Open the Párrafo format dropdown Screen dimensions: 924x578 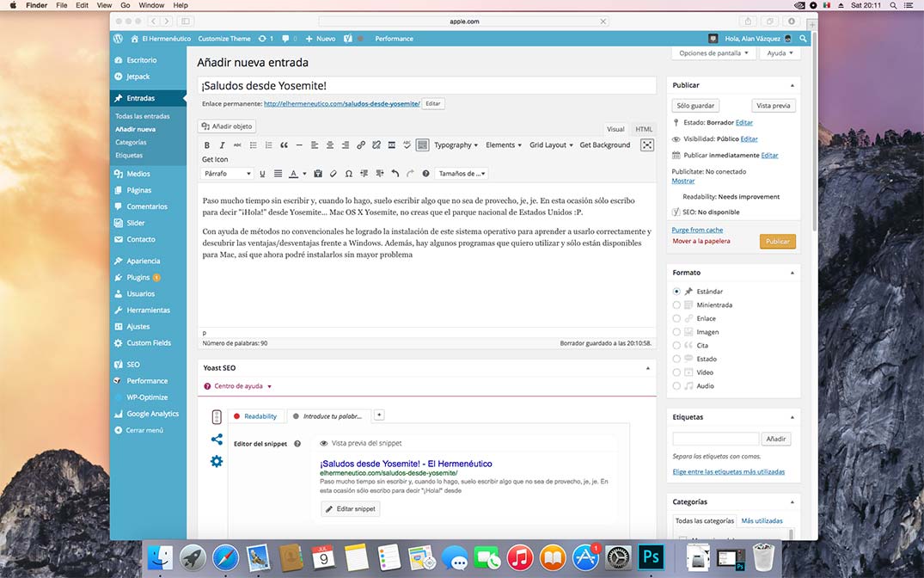click(227, 174)
